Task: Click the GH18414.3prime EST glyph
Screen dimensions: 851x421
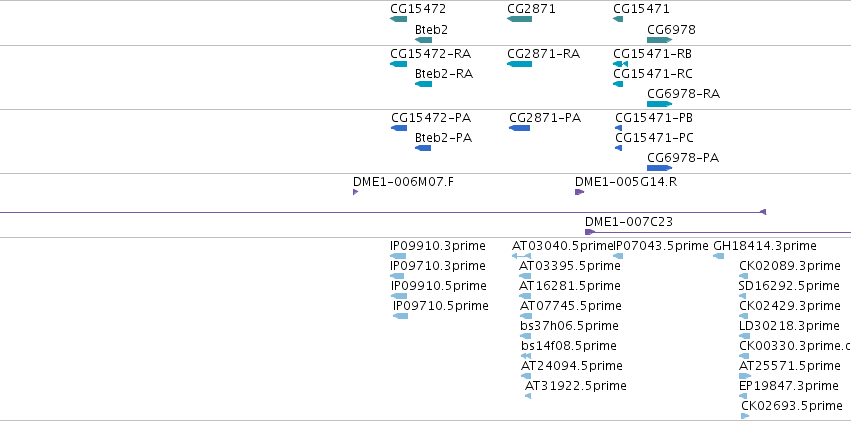Action: [719, 256]
